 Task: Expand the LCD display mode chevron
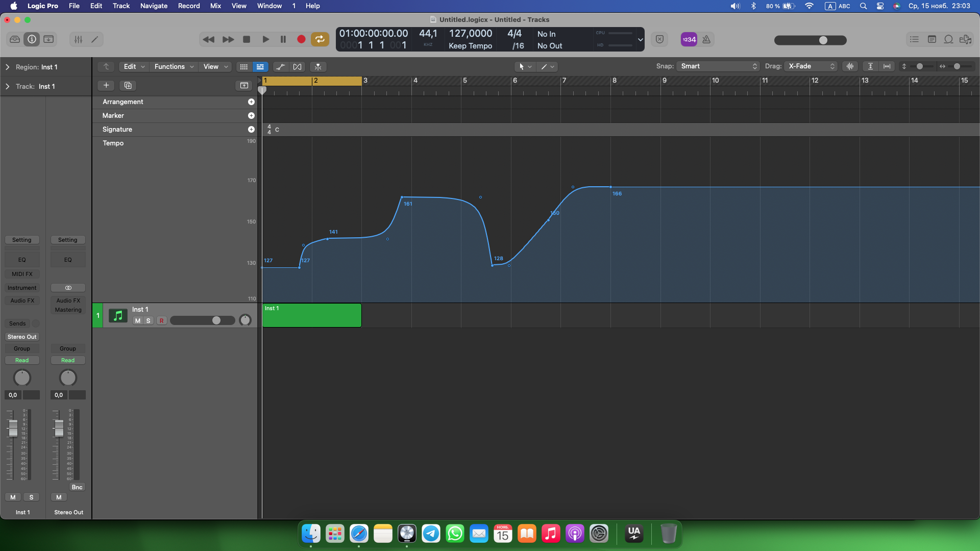(640, 40)
